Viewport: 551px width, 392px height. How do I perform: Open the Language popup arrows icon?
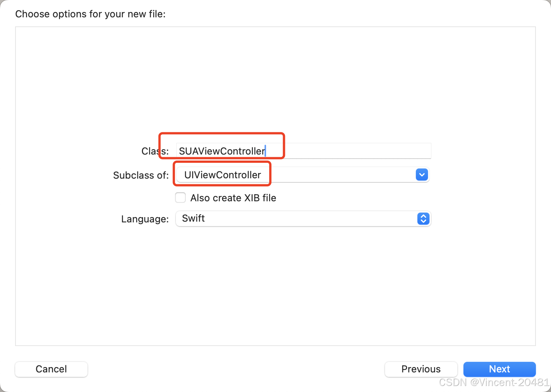point(423,219)
